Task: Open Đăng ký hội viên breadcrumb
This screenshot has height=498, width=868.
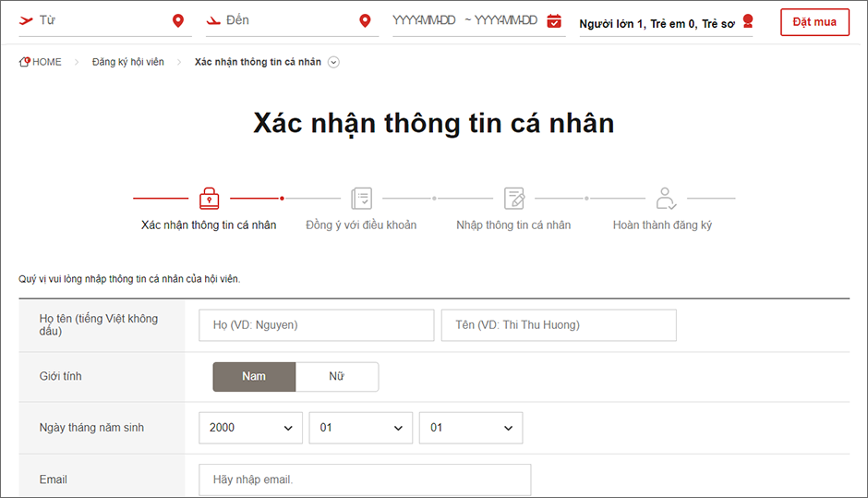Action: pos(127,62)
